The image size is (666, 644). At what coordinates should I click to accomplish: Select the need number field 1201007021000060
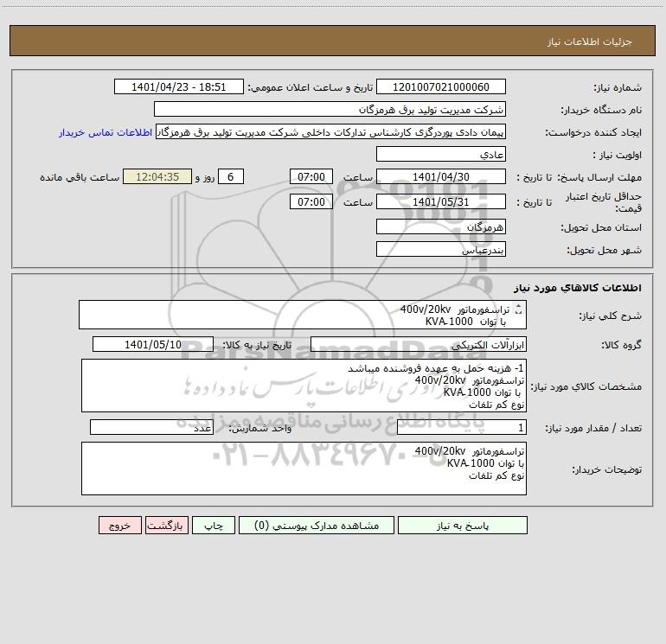(x=441, y=87)
